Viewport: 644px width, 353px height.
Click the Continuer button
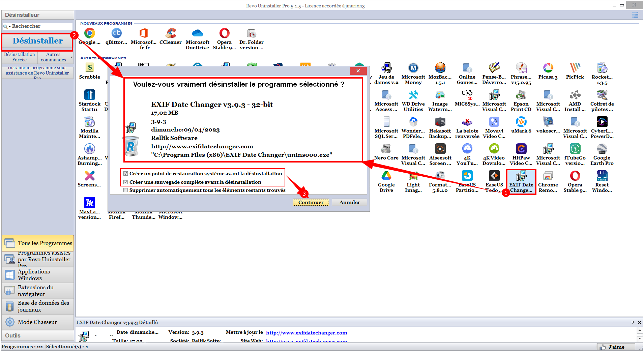[x=311, y=202]
